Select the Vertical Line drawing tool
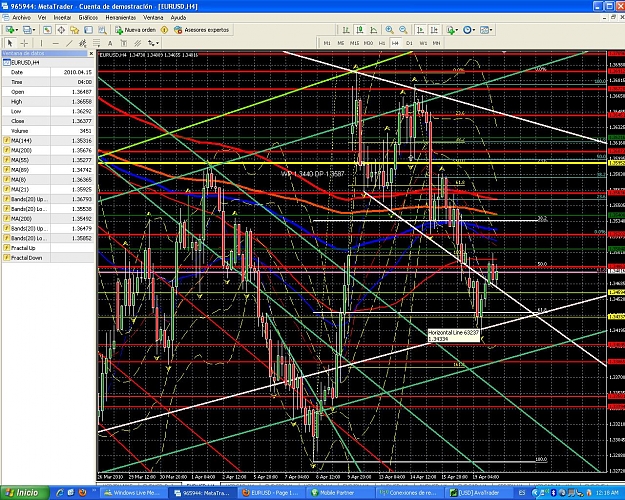Image resolution: width=625 pixels, height=500 pixels. [41, 43]
